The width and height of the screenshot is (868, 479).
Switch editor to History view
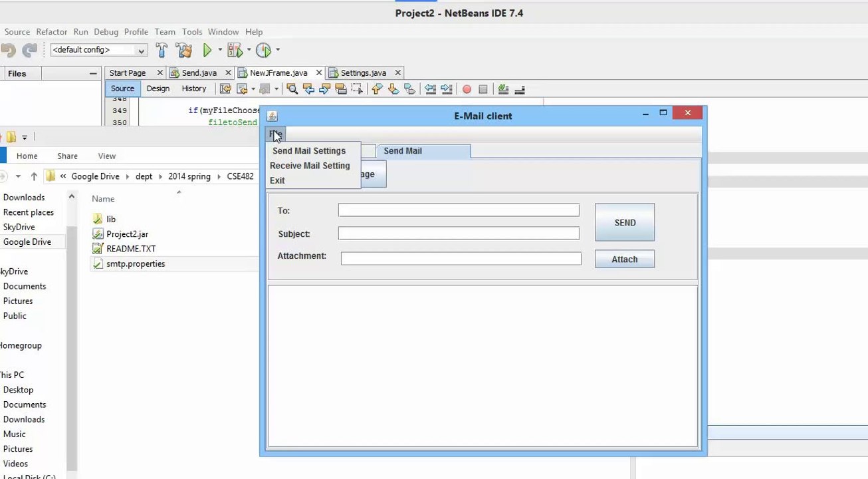(x=193, y=88)
